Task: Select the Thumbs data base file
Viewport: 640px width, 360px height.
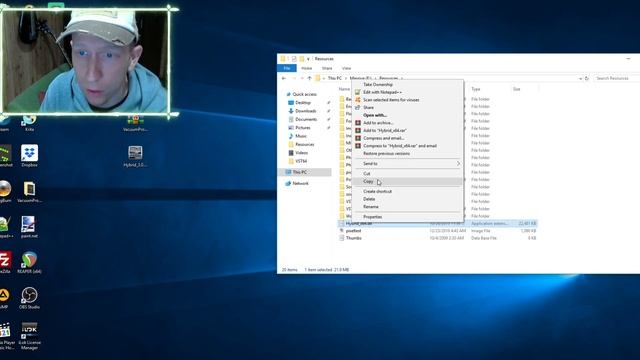Action: point(353,238)
